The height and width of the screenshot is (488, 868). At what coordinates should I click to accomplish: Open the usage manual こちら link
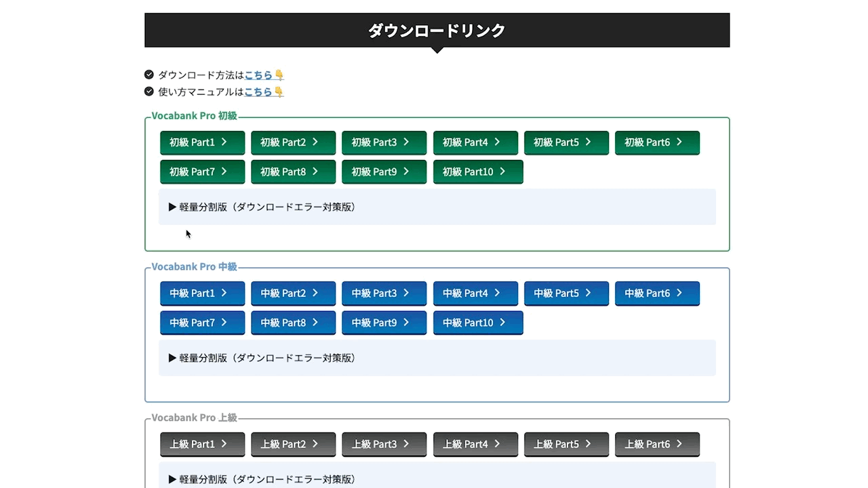pos(258,92)
